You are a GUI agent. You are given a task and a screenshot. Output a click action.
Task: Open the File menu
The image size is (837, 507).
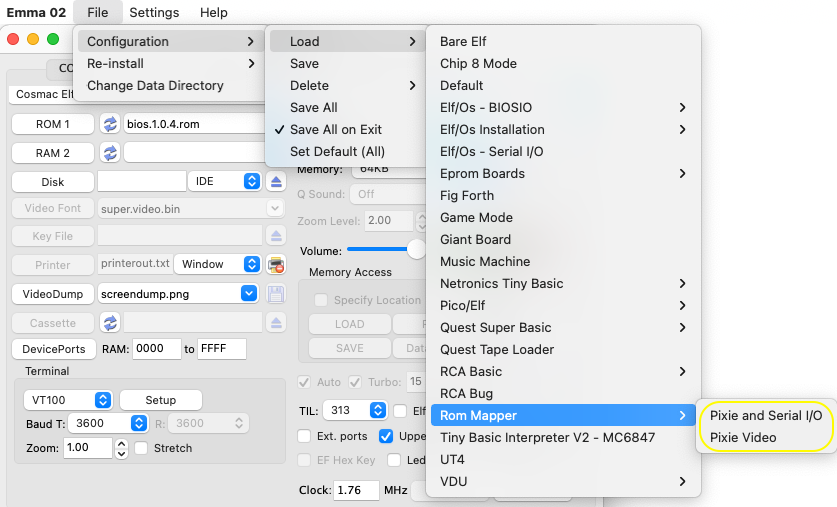click(98, 12)
